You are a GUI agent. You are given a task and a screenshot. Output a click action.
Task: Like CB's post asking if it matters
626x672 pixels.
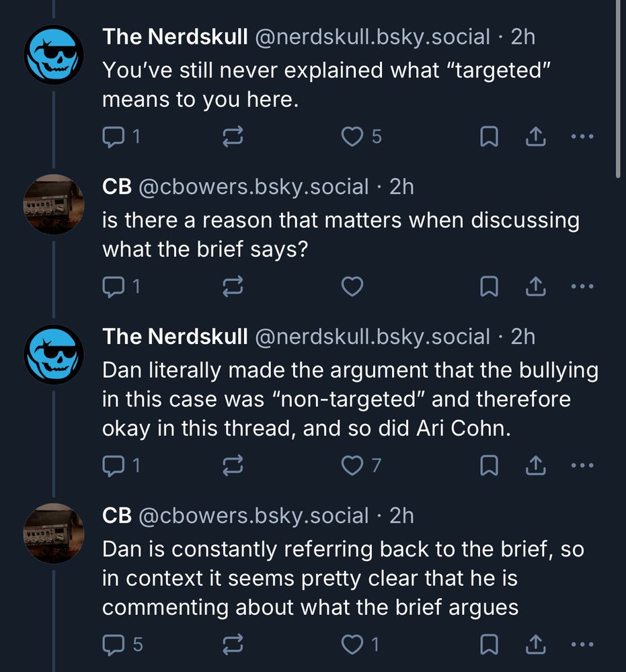pyautogui.click(x=352, y=287)
